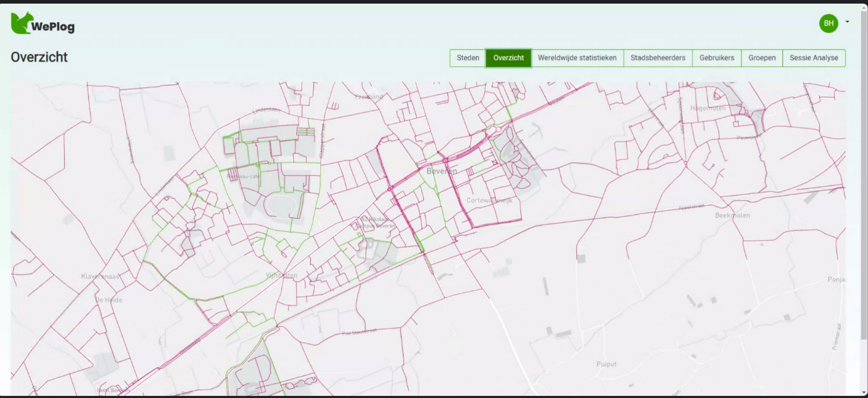This screenshot has height=398, width=868.
Task: Select the Overzicht tab
Action: (x=508, y=58)
